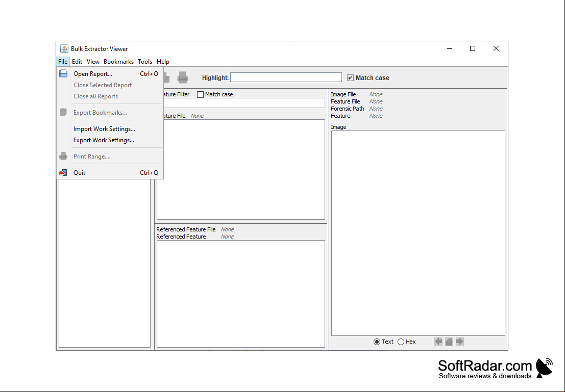Open the Help menu

tap(163, 62)
